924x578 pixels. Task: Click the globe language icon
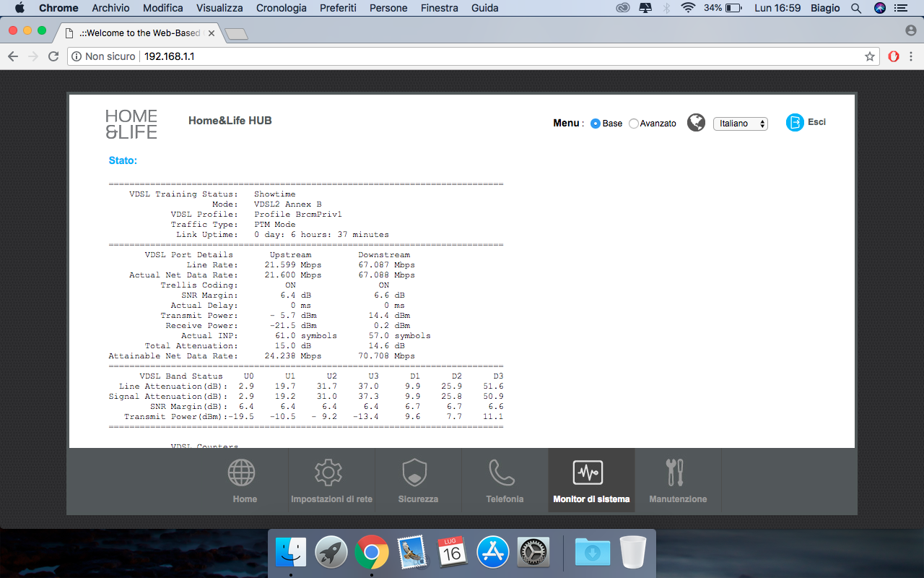696,123
